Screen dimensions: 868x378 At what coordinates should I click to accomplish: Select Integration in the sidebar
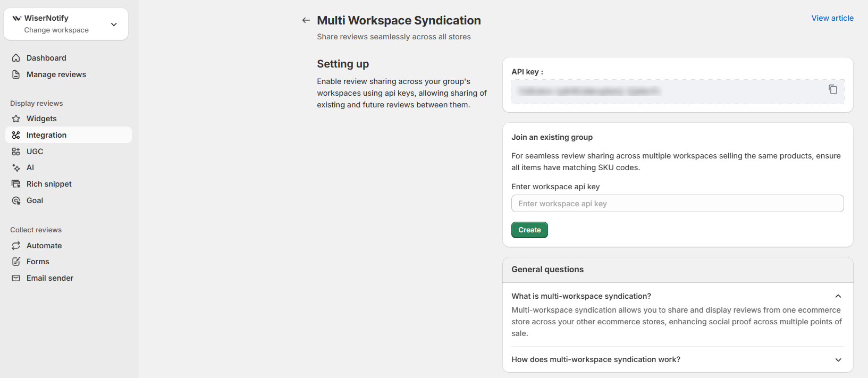(x=69, y=135)
